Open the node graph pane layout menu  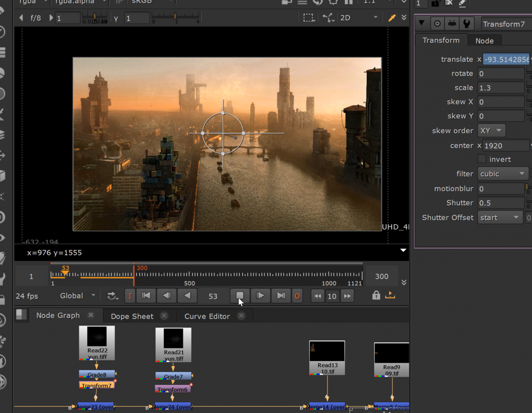coord(21,315)
